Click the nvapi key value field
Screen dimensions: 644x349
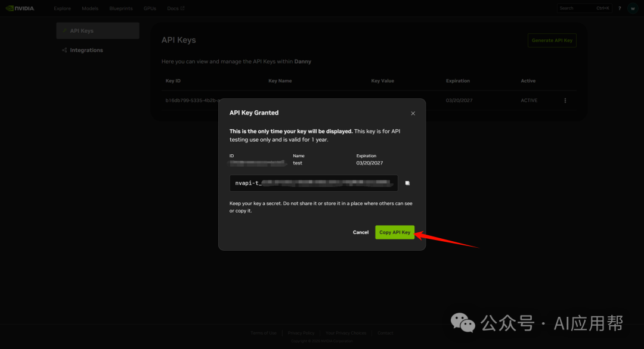[x=314, y=183]
